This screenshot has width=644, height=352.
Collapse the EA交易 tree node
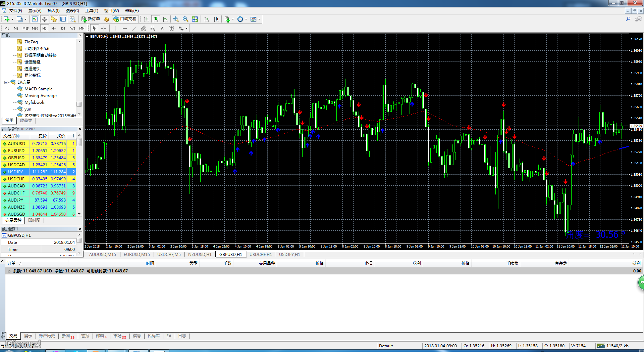coord(6,82)
